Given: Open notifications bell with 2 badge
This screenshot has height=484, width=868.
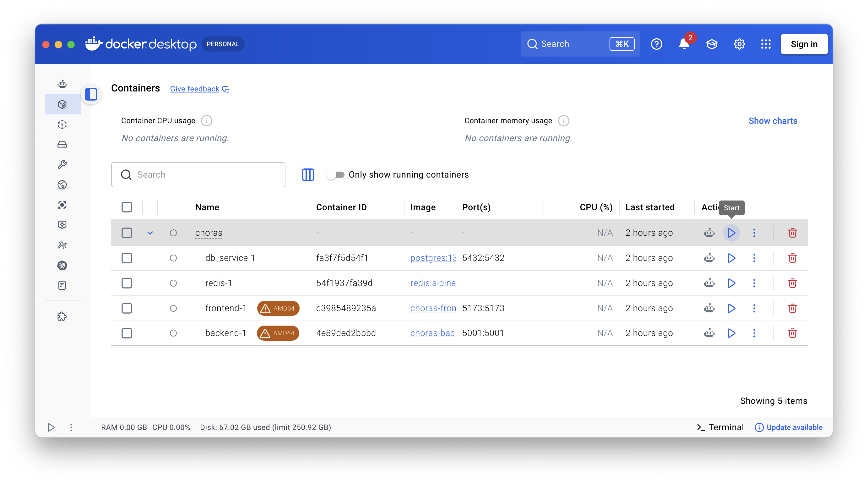Looking at the screenshot, I should [684, 44].
